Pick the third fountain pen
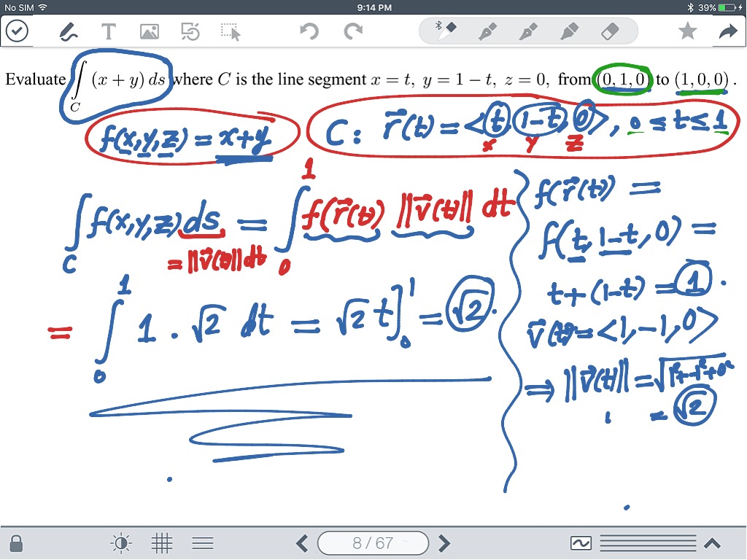Image resolution: width=747 pixels, height=560 pixels. (x=529, y=31)
